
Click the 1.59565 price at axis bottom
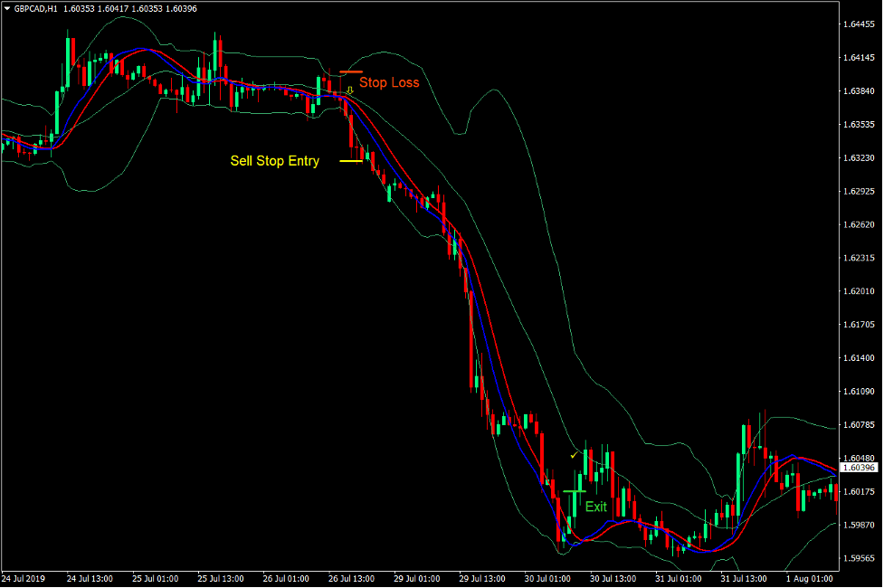click(x=858, y=558)
